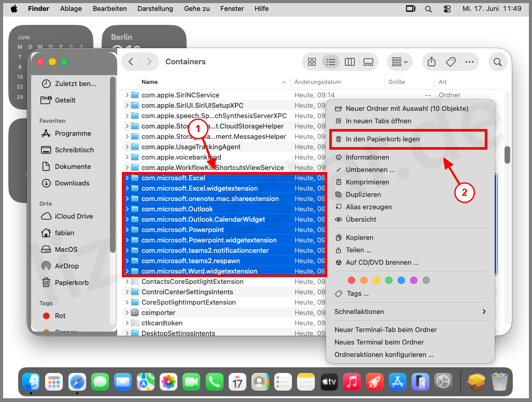Open Zuletzt benutzt in the sidebar

tap(68, 84)
